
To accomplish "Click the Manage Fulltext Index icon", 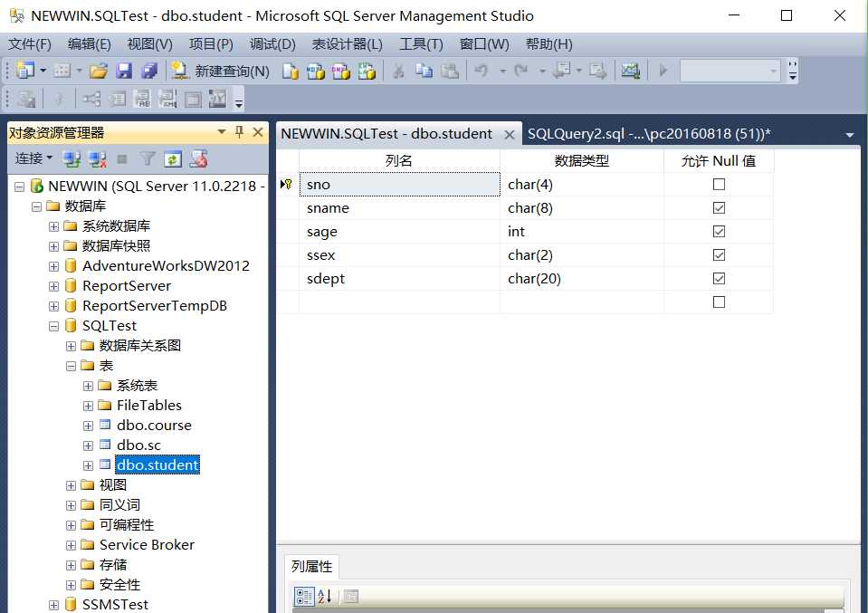I will click(x=142, y=99).
